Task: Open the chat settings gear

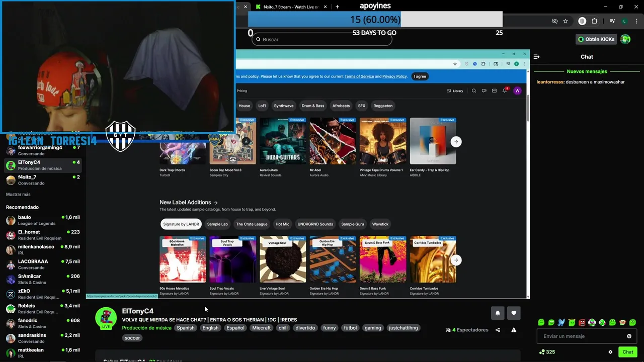Action: tap(610, 352)
